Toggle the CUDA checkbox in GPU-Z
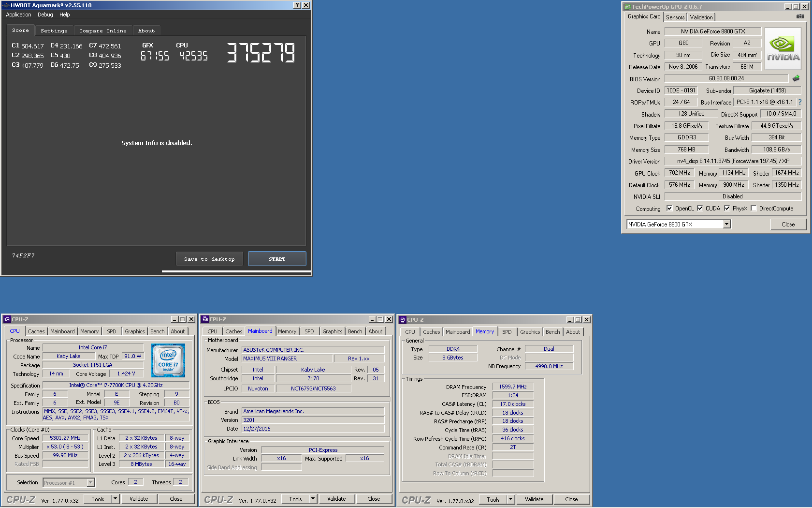812x508 pixels. (699, 209)
